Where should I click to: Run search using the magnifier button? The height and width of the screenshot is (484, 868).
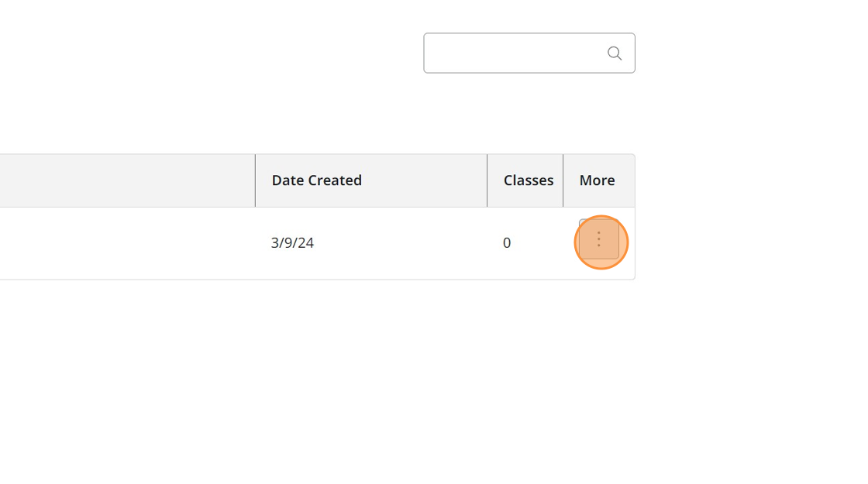tap(615, 53)
